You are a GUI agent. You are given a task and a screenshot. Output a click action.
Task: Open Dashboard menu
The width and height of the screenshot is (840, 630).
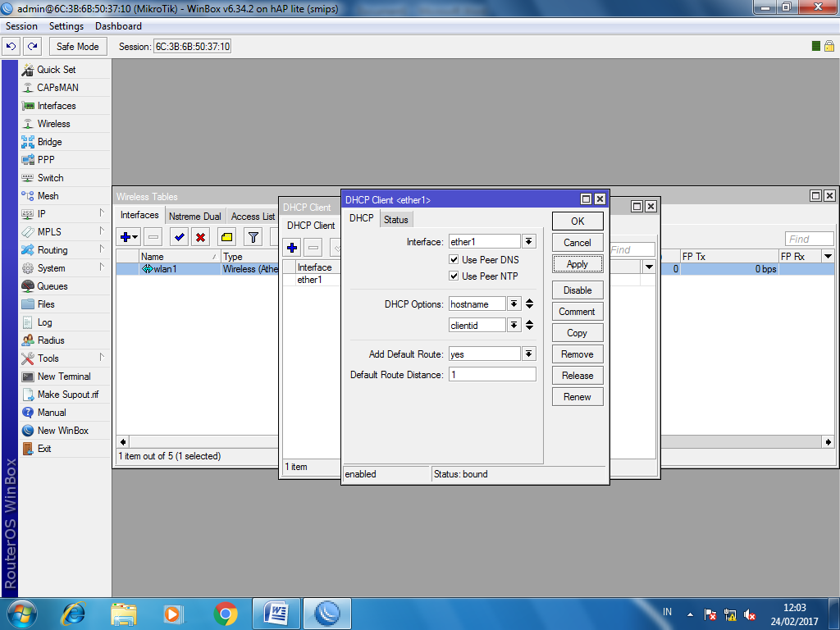(x=118, y=26)
